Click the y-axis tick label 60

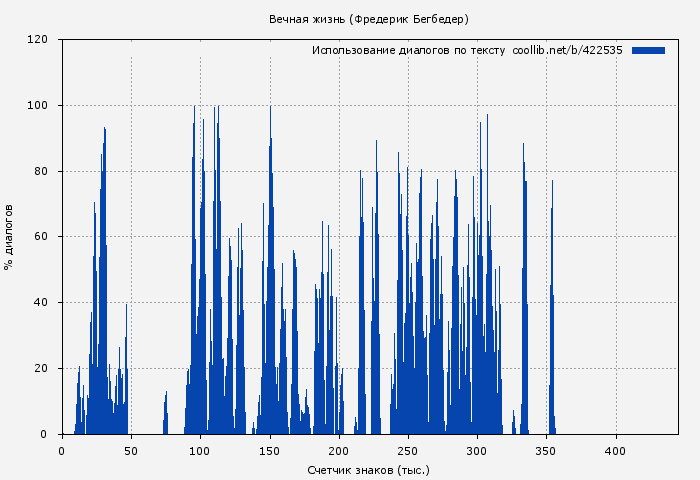tap(41, 237)
